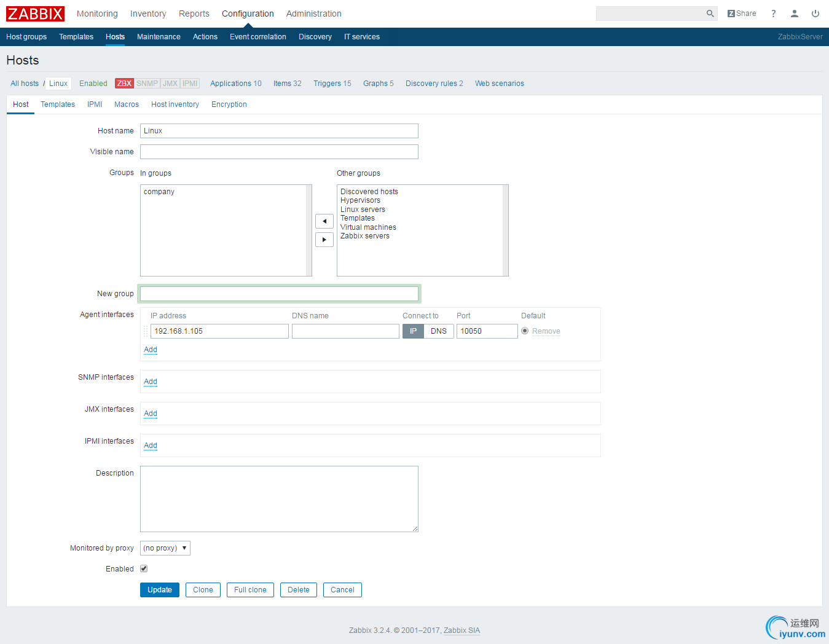Open the Web scenarios link
Viewport: 829px width, 644px height.
coord(500,84)
